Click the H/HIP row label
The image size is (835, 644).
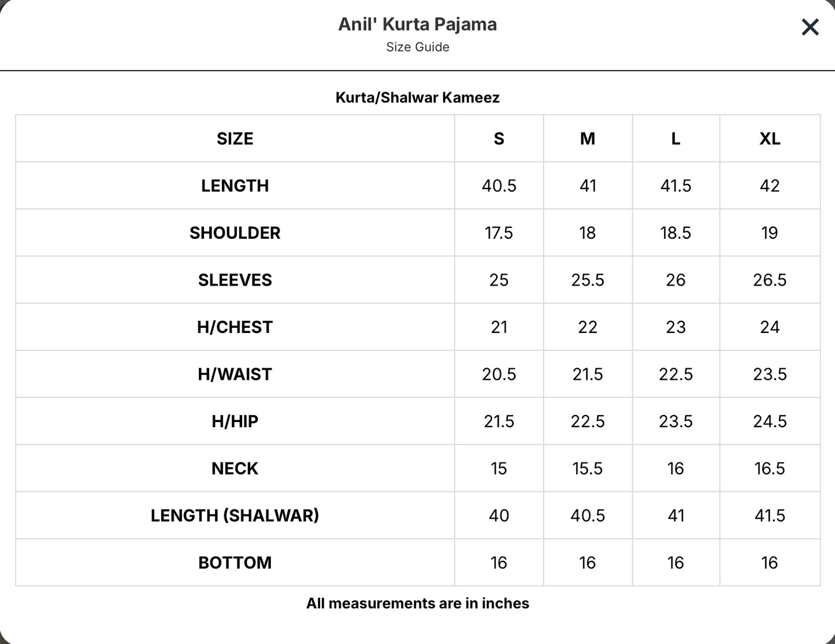click(x=235, y=421)
